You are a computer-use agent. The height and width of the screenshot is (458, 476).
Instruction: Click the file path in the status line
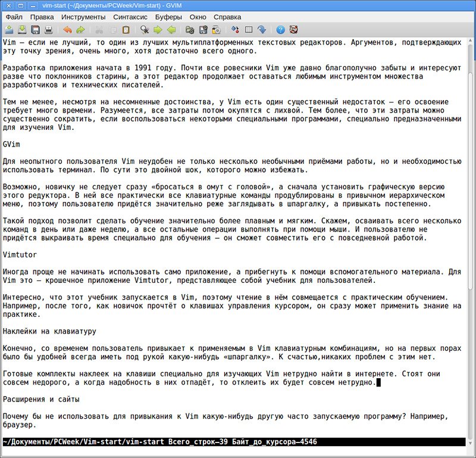pyautogui.click(x=83, y=442)
